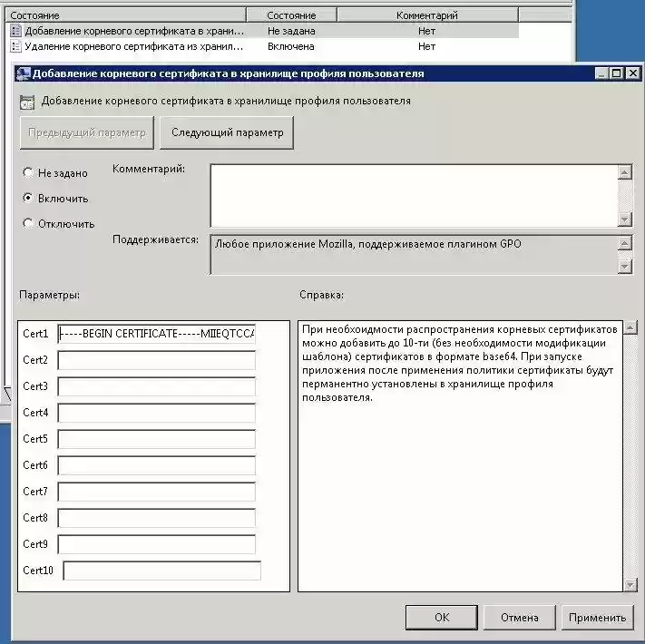Click scroll-down arrow of the Комментарий box

[624, 220]
